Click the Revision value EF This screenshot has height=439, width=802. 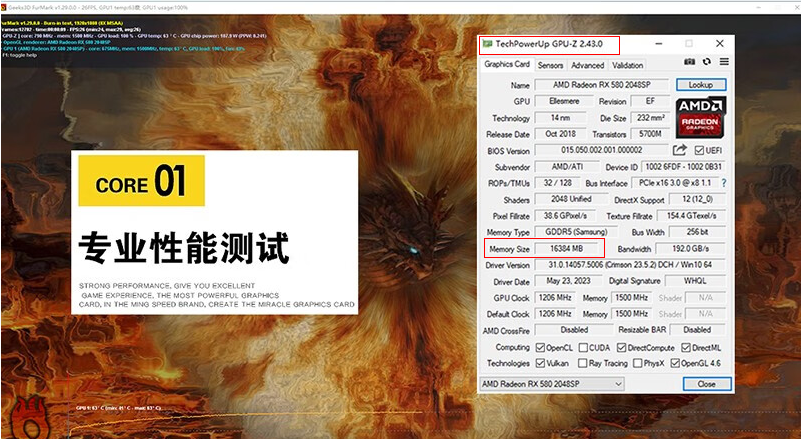click(650, 101)
